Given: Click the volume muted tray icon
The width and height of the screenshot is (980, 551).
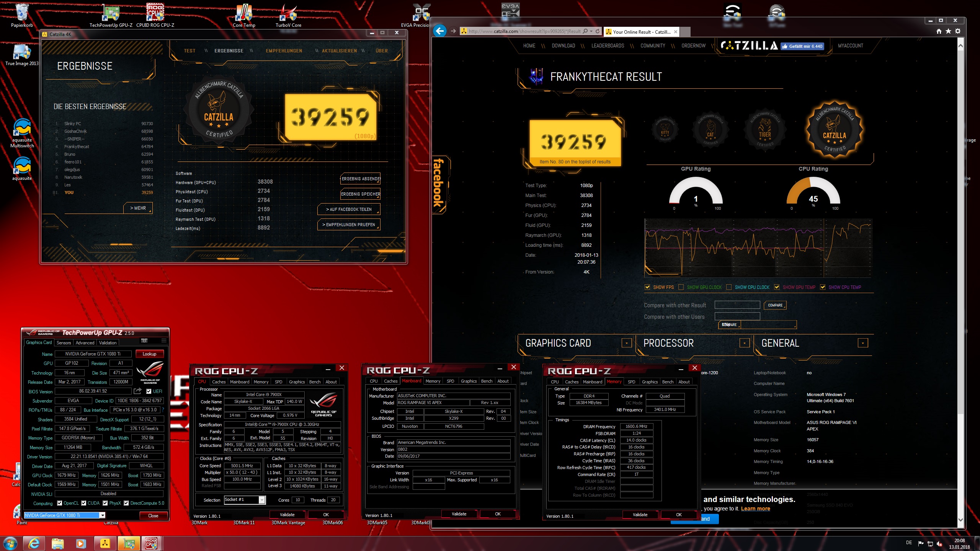Looking at the screenshot, I should [939, 544].
